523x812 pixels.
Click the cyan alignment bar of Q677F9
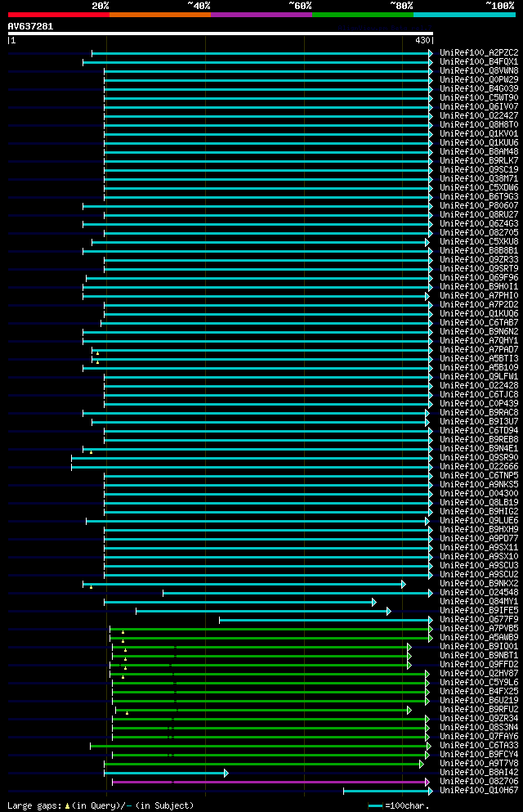coord(326,620)
